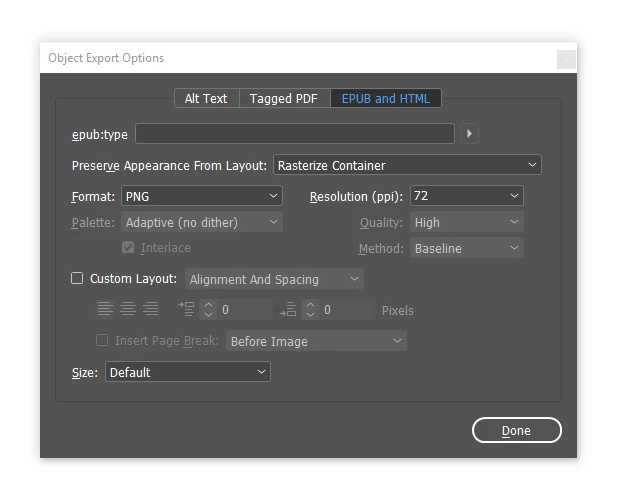Select the align right icon
Image resolution: width=641 pixels, height=502 pixels.
click(150, 309)
